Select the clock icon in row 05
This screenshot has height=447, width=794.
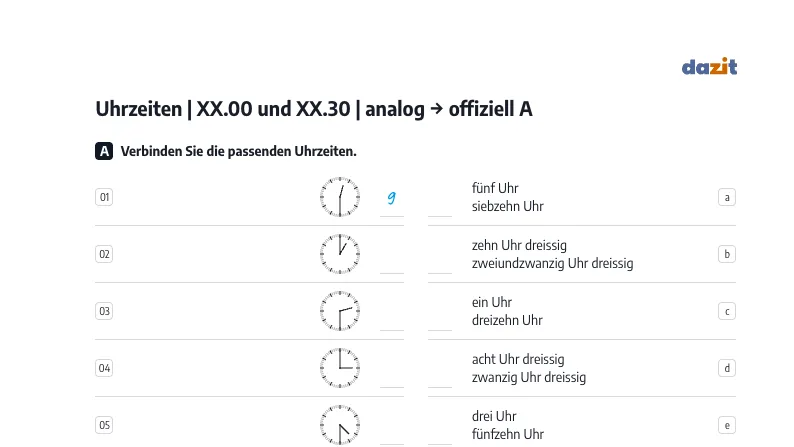pyautogui.click(x=340, y=425)
